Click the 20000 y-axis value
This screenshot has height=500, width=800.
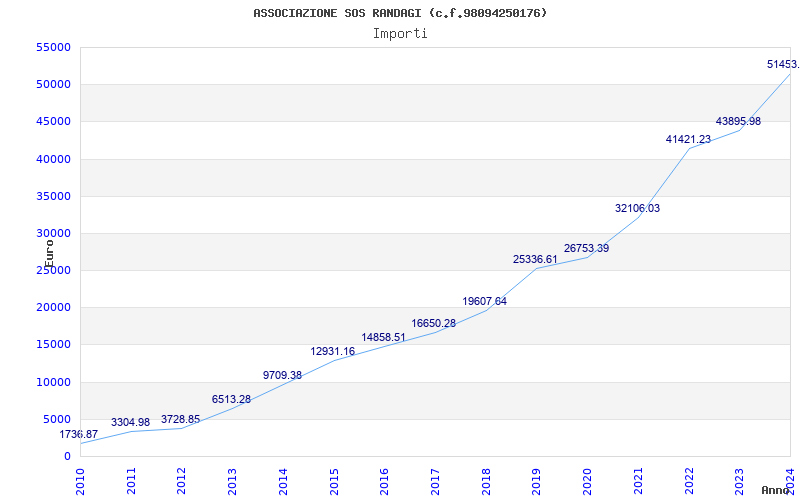tap(54, 307)
